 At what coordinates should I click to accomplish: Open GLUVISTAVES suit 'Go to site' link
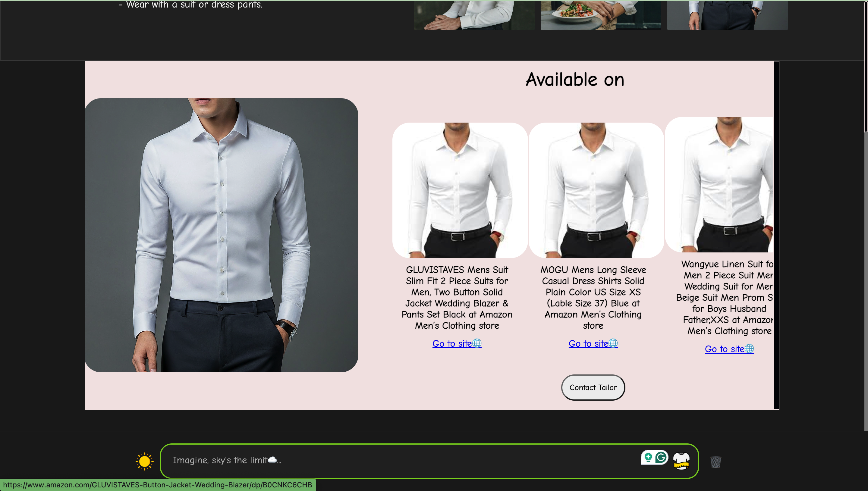(x=452, y=344)
